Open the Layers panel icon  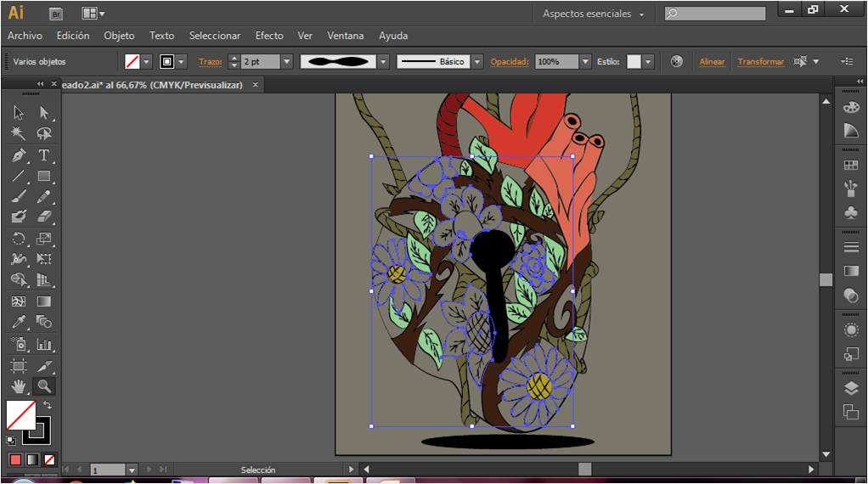(851, 388)
